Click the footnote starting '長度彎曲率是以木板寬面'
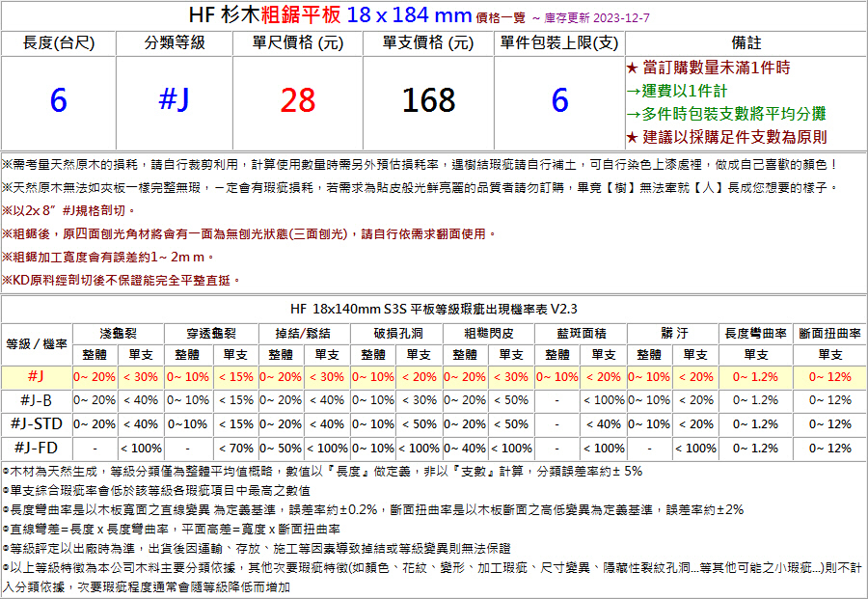Viewport: 868px width, 599px height. [373, 510]
